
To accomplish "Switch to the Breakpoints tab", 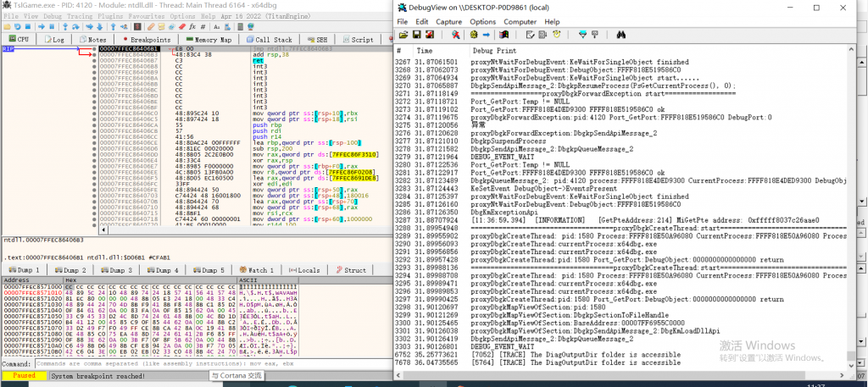I will 147,40.
